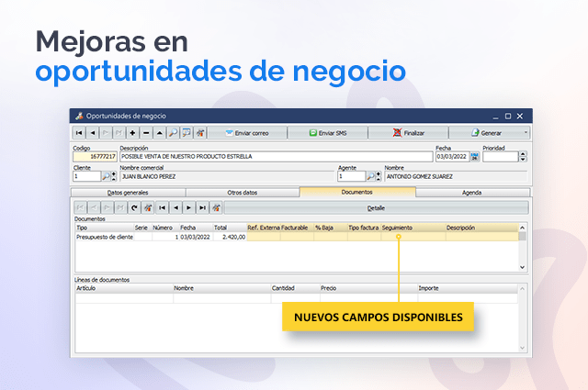
Task: Go to last document in Documentos toolbar
Action: 202,208
